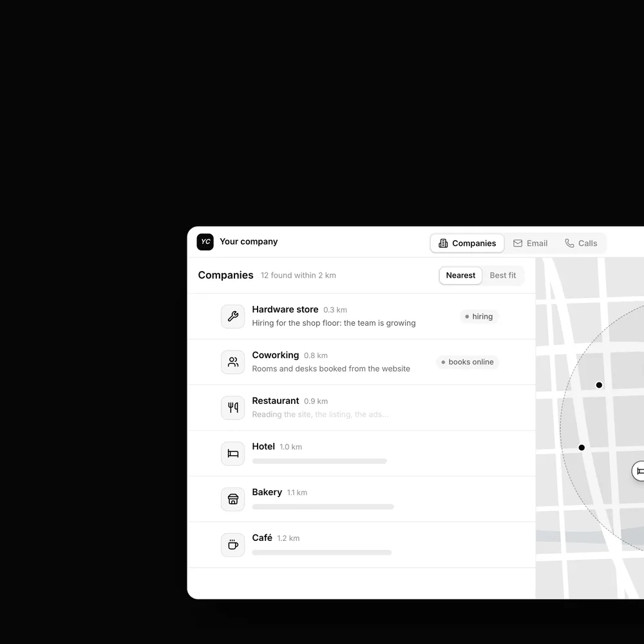Click the 1.1 km distance label
This screenshot has height=644, width=644.
[x=297, y=493]
